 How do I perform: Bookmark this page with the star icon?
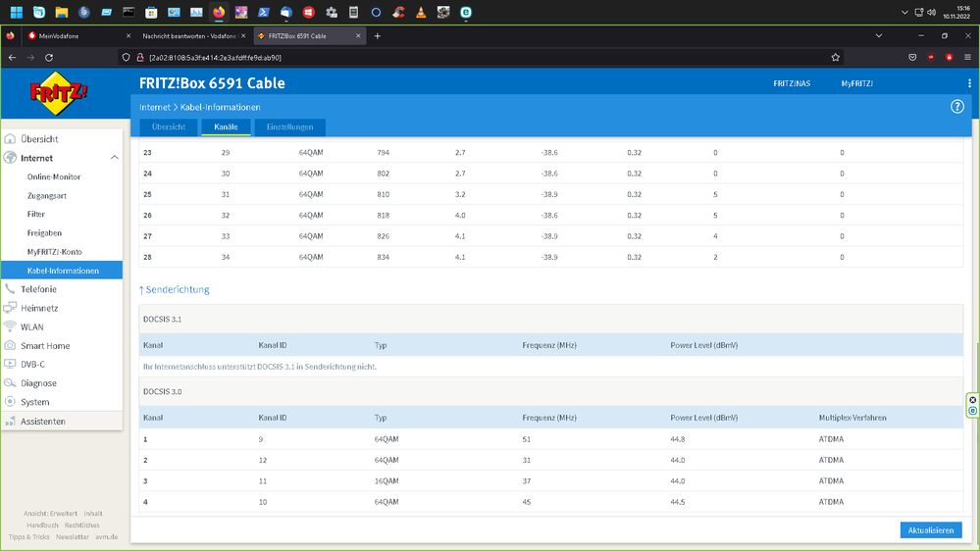coord(836,58)
